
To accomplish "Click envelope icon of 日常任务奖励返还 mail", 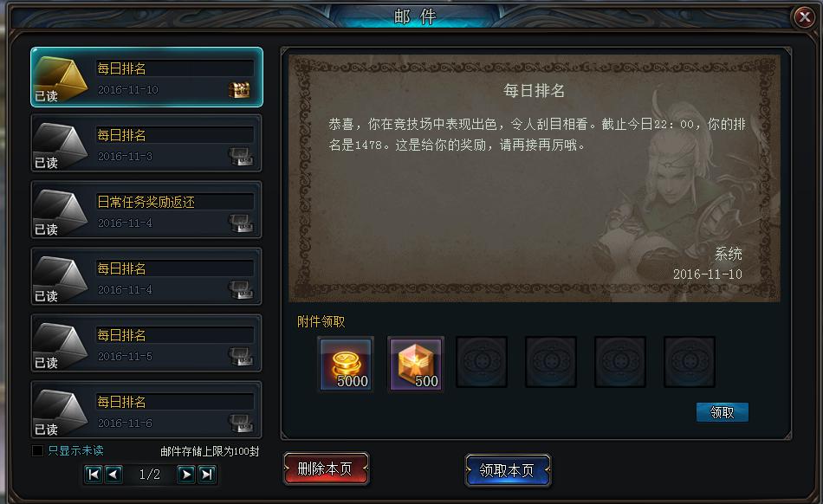I will point(60,210).
